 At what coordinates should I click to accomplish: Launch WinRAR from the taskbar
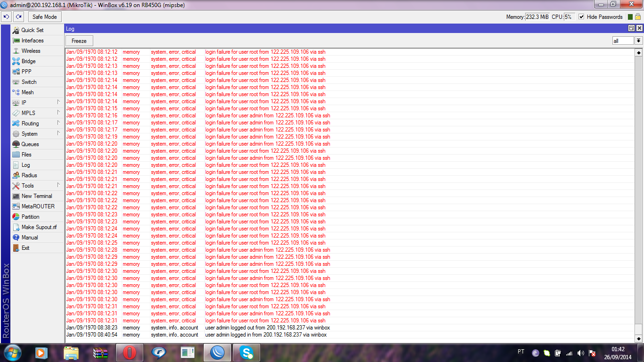coord(101,352)
